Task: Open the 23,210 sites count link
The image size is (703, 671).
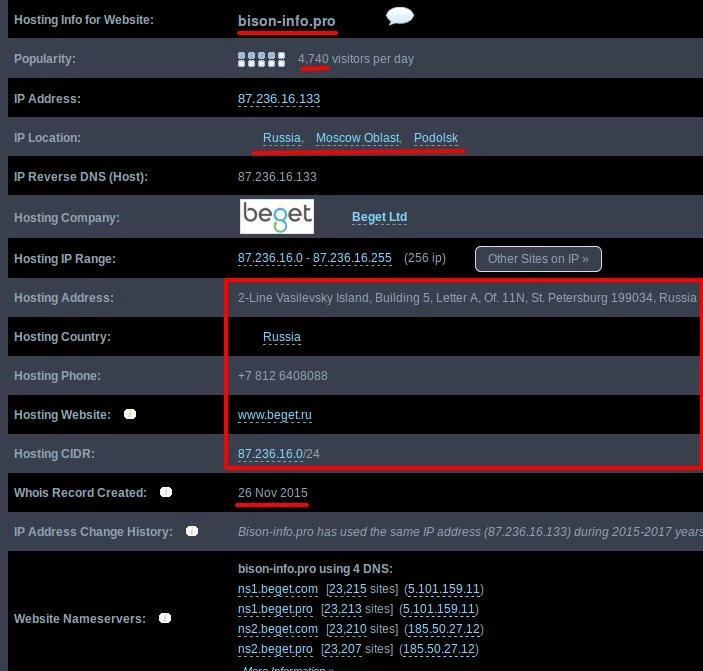Action: click(x=348, y=629)
